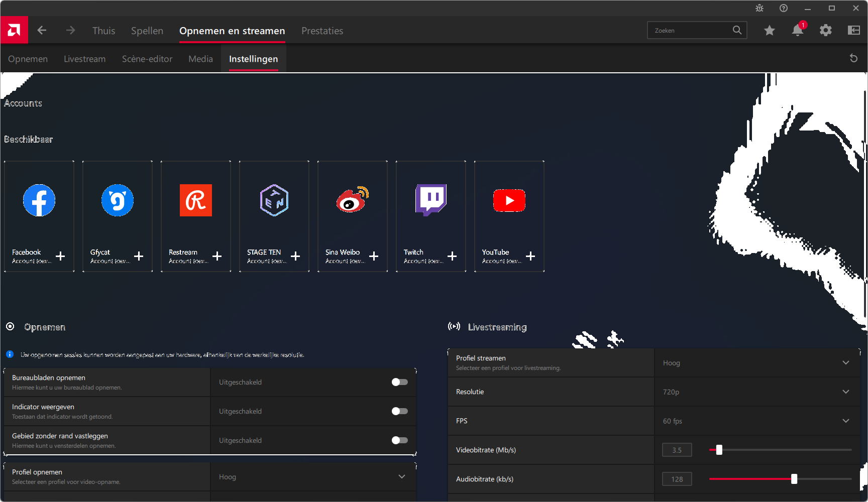The height and width of the screenshot is (502, 868).
Task: Toggle Gebied zonder rand vastleggen
Action: coord(400,440)
